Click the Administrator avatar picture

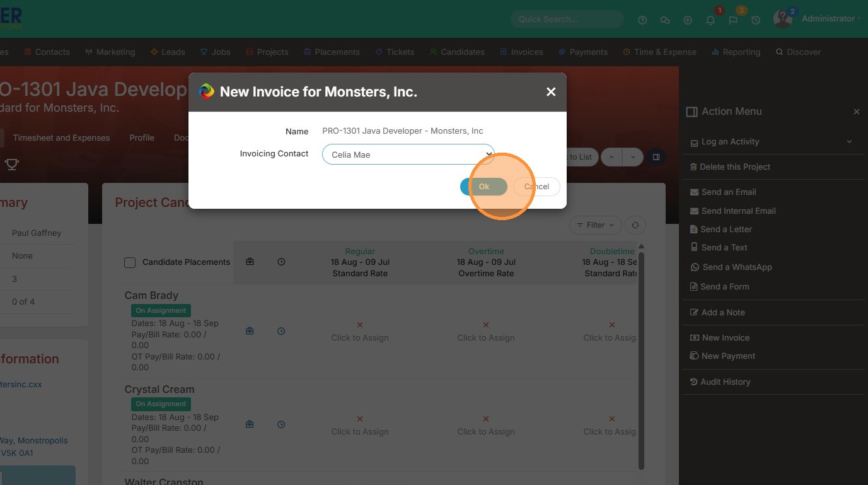pos(782,19)
